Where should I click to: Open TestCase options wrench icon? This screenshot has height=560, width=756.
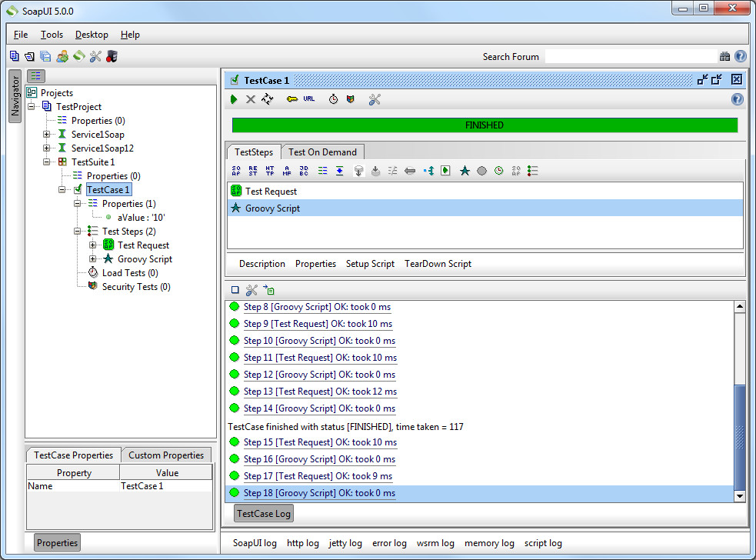pyautogui.click(x=375, y=99)
